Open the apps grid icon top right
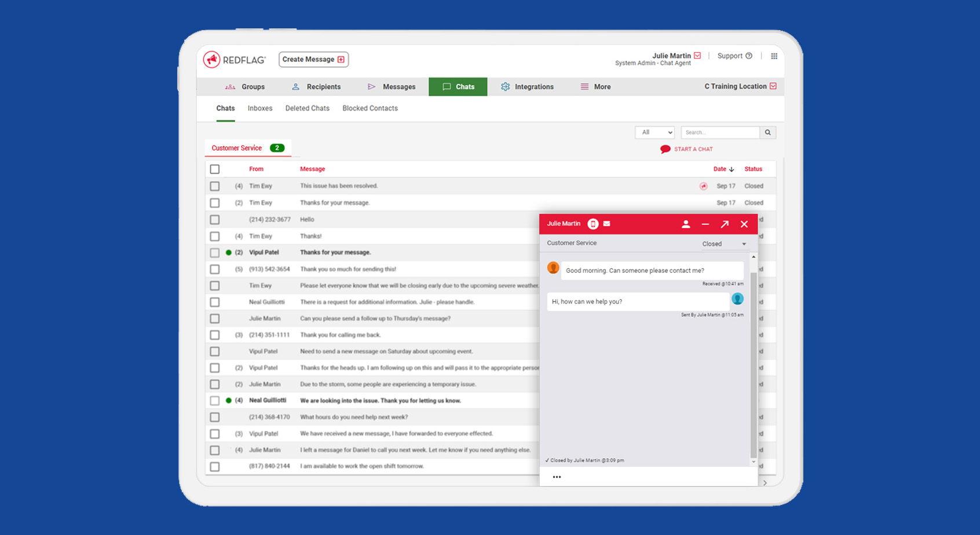 [x=774, y=56]
